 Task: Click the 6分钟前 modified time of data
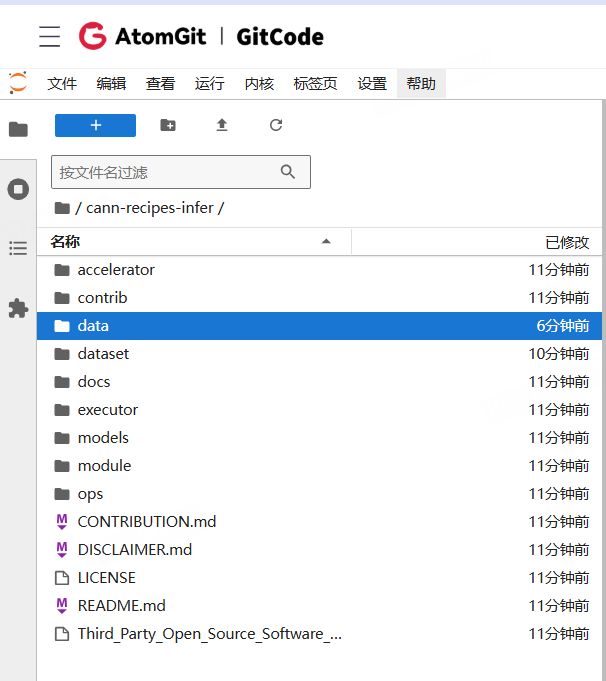563,326
